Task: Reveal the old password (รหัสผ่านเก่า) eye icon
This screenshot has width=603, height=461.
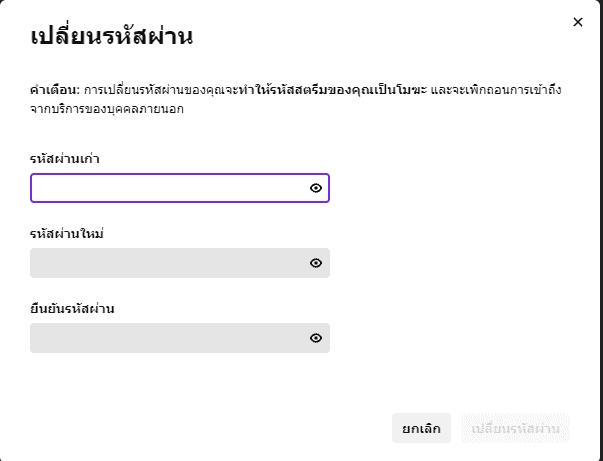Action: (315, 188)
